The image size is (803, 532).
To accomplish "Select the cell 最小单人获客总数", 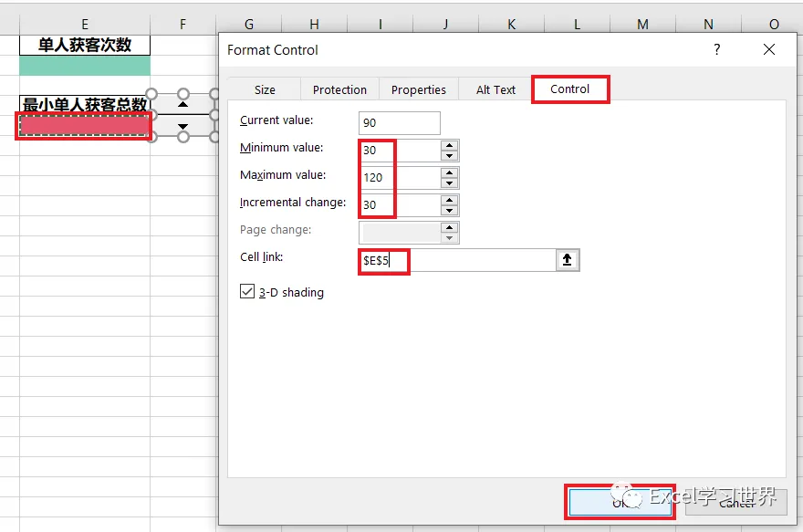I will coord(85,104).
